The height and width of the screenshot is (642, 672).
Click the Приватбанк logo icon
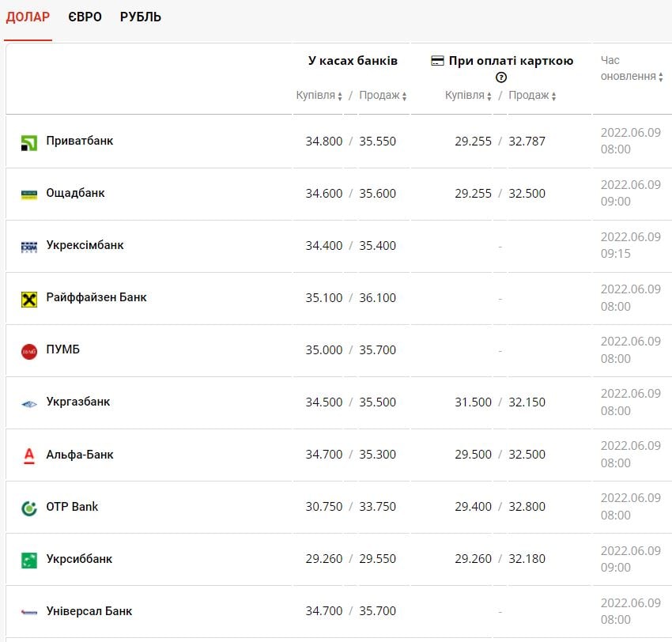[29, 142]
